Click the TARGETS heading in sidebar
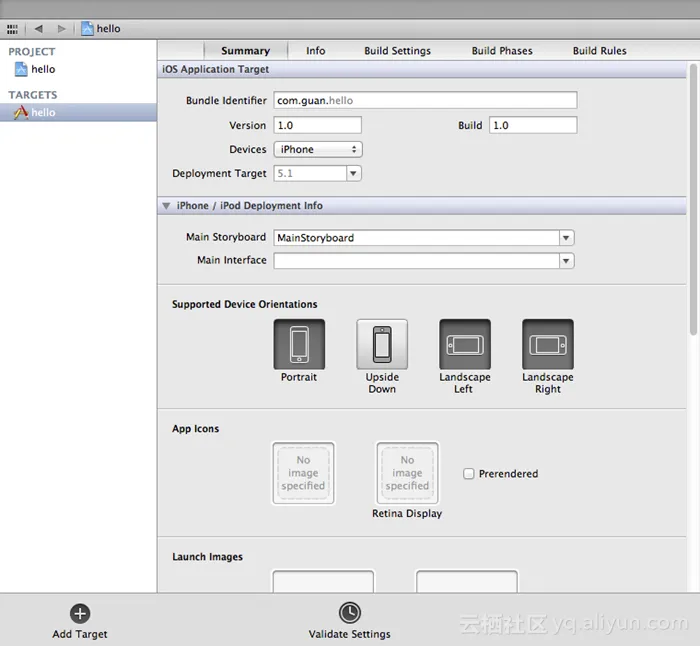700x646 pixels. pos(33,95)
